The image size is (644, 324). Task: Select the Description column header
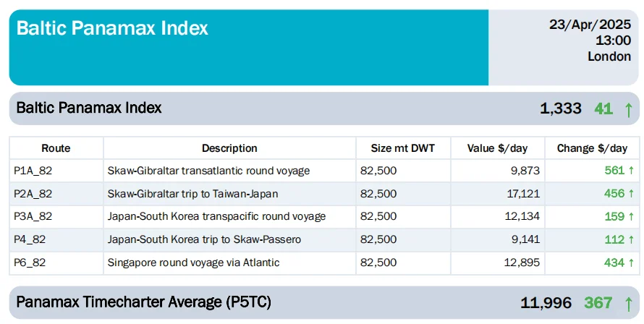[229, 148]
